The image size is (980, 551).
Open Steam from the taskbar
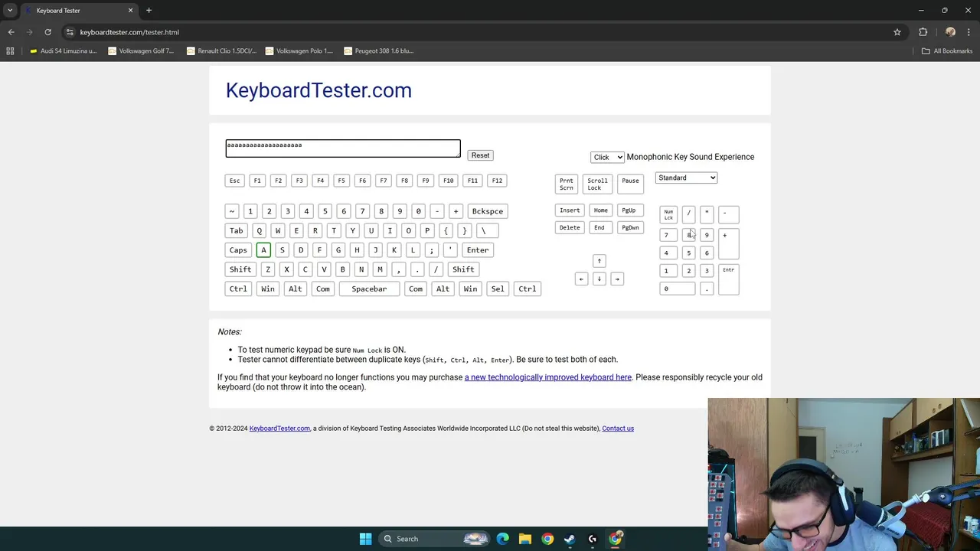click(570, 539)
